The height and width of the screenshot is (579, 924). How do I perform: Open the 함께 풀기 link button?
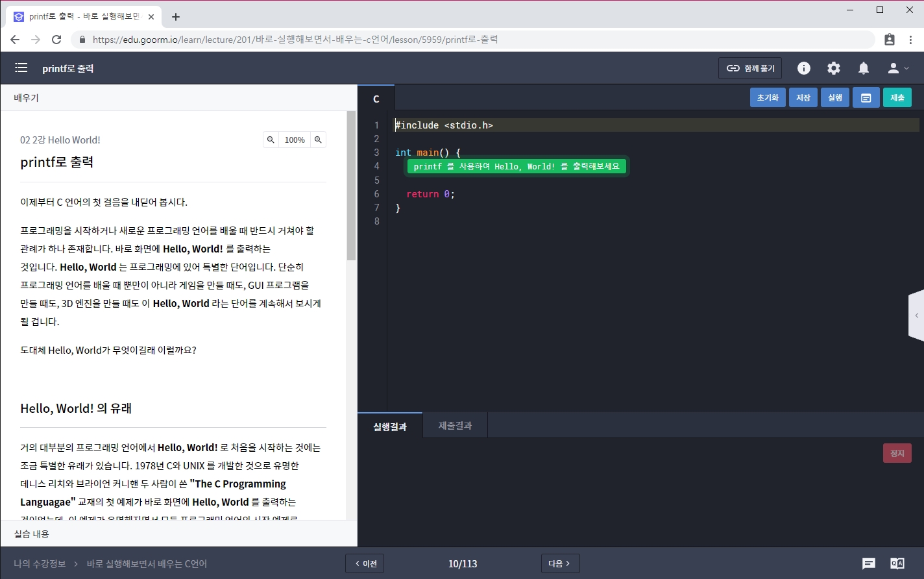(x=750, y=68)
